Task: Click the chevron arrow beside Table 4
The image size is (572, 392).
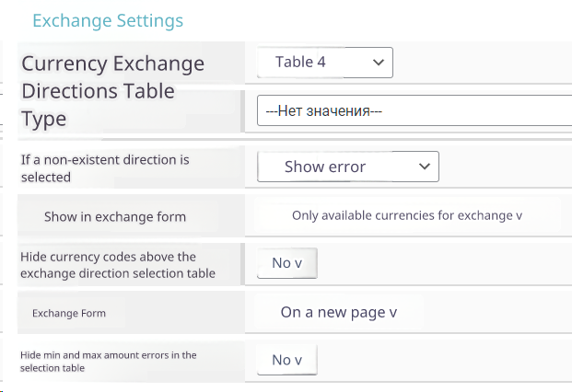Action: coord(378,63)
